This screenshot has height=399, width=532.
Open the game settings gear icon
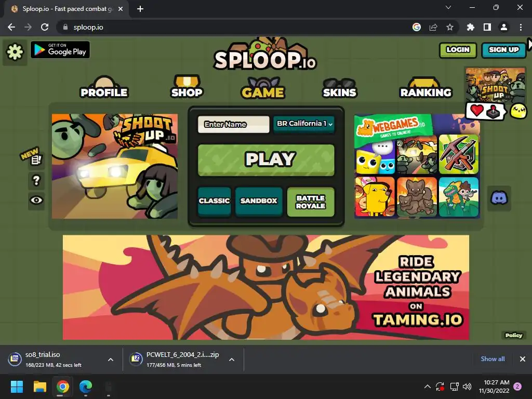pyautogui.click(x=15, y=52)
